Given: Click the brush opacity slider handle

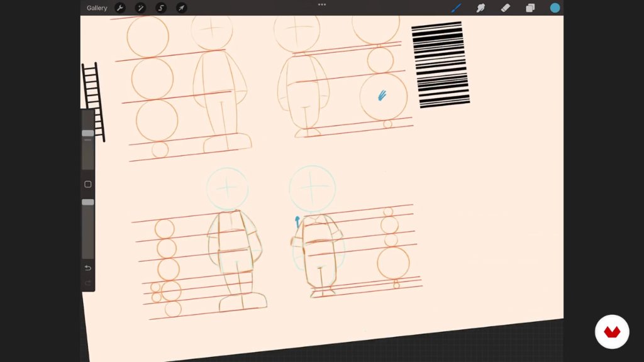Looking at the screenshot, I should pyautogui.click(x=87, y=202).
